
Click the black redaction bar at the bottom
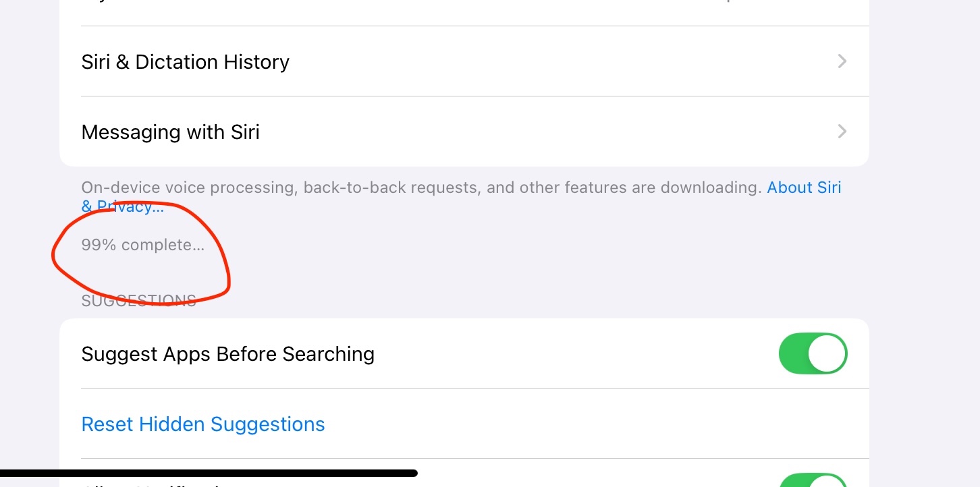pos(209,474)
